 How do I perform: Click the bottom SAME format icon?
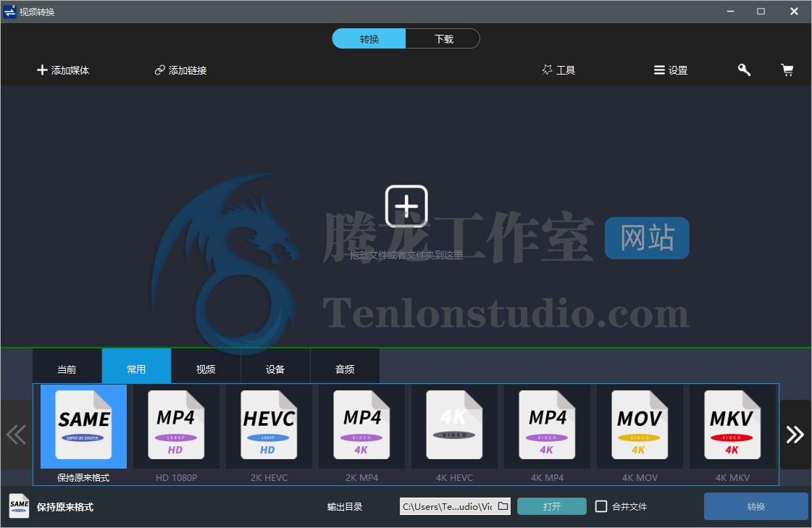pos(19,506)
